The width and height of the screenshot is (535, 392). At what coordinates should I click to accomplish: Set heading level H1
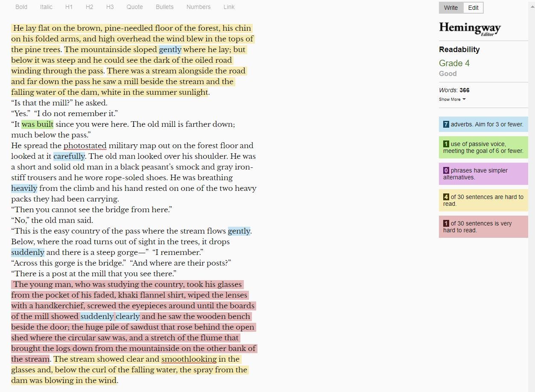click(x=69, y=7)
